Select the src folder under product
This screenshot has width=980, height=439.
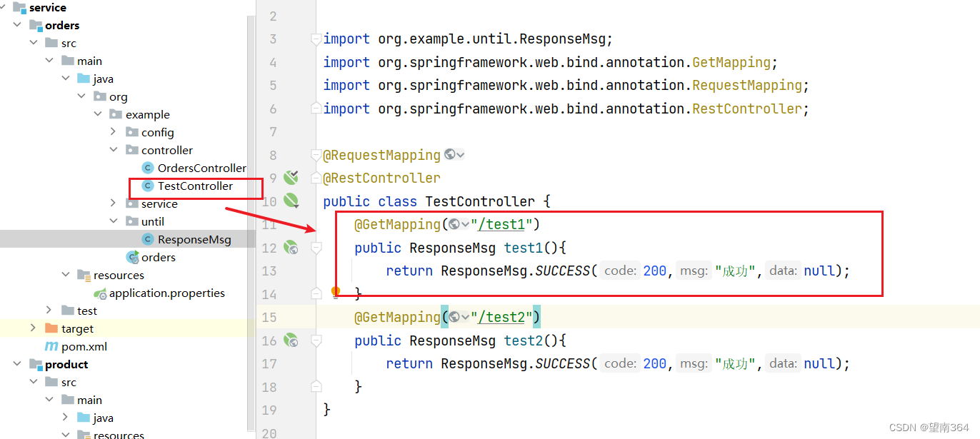[x=68, y=382]
